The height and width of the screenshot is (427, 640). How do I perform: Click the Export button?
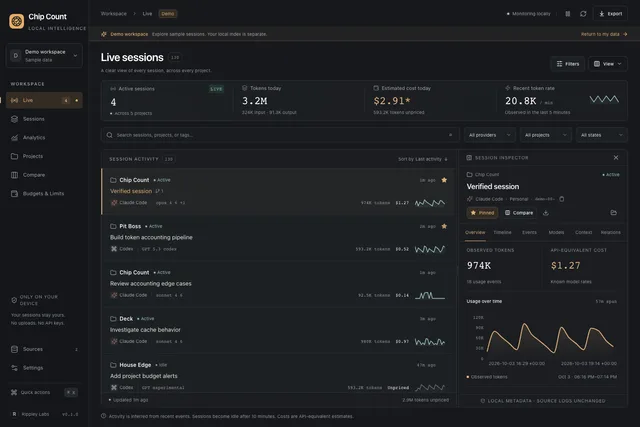[611, 13]
